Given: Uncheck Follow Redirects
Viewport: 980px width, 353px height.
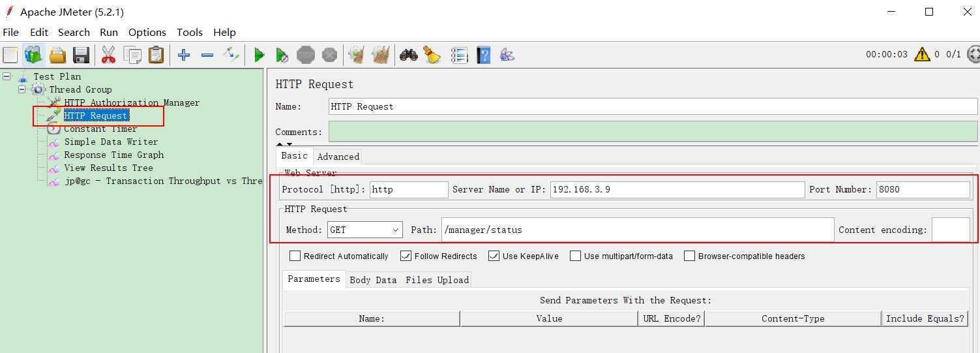Looking at the screenshot, I should click(406, 256).
